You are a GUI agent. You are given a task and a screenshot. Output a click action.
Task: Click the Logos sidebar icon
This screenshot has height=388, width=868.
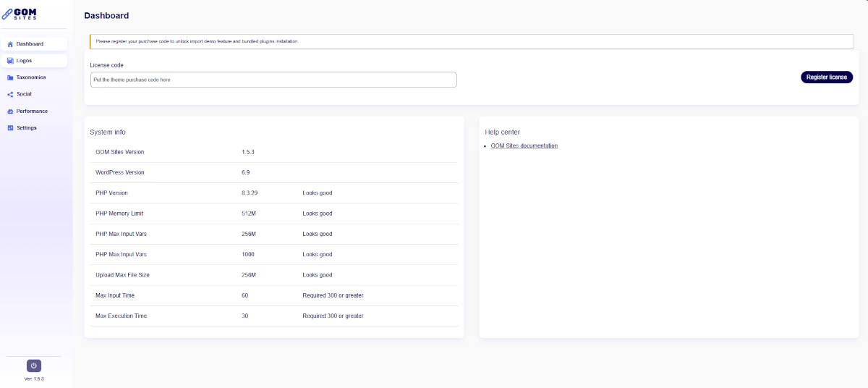pos(10,61)
